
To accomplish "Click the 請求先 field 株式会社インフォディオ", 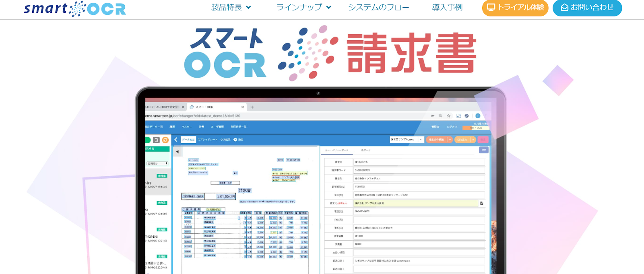I will point(419,179).
